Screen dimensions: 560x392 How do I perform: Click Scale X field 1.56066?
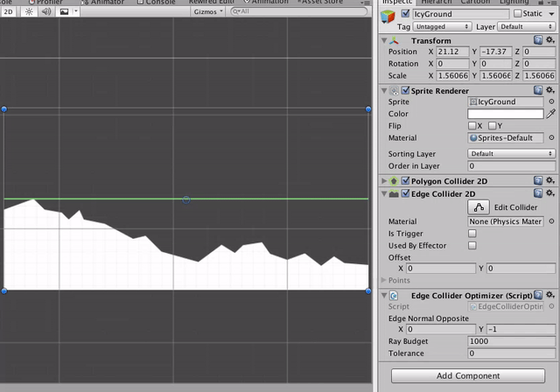tap(452, 75)
